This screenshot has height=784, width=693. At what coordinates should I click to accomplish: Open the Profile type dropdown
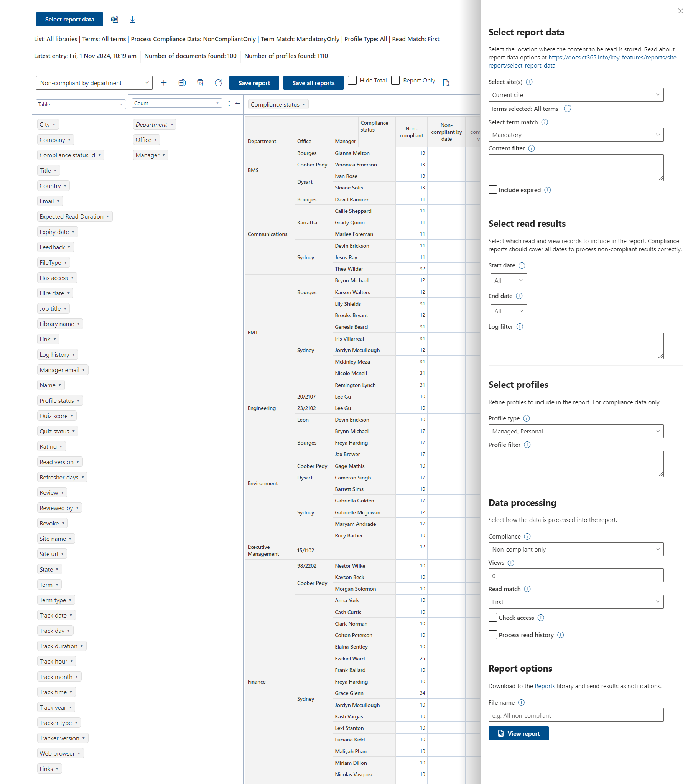coord(576,431)
